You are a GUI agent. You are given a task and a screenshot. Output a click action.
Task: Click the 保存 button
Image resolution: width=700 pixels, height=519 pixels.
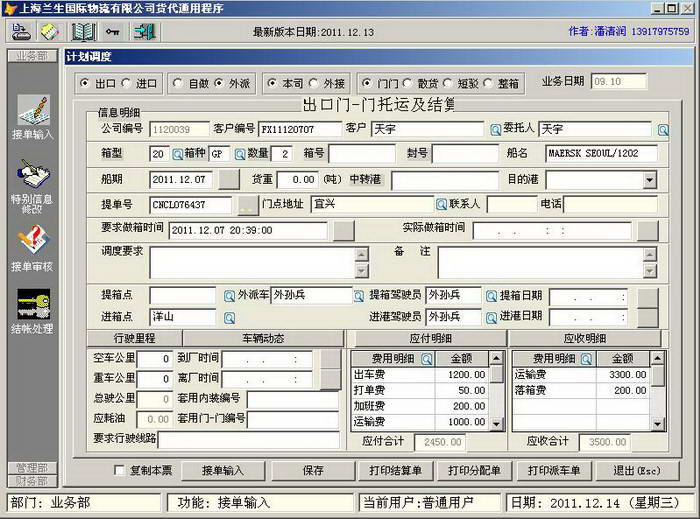click(x=313, y=470)
